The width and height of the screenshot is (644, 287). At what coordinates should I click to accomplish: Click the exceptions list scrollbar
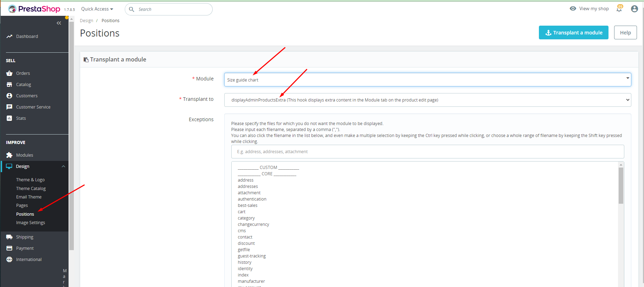[621, 185]
